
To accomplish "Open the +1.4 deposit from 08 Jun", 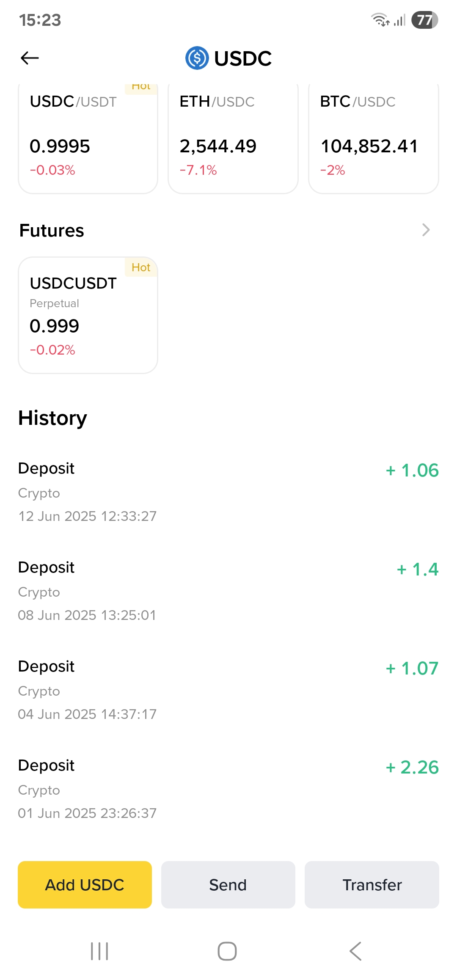I will (228, 591).
